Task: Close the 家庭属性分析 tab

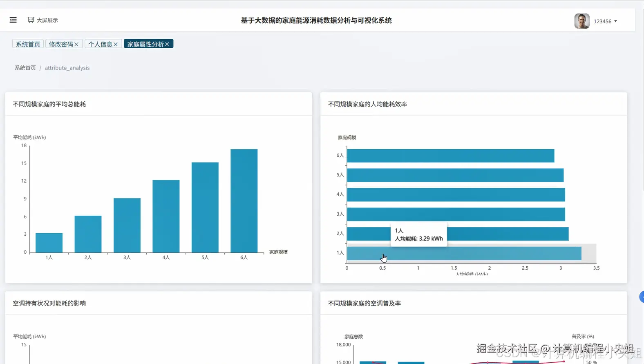Action: 167,44
